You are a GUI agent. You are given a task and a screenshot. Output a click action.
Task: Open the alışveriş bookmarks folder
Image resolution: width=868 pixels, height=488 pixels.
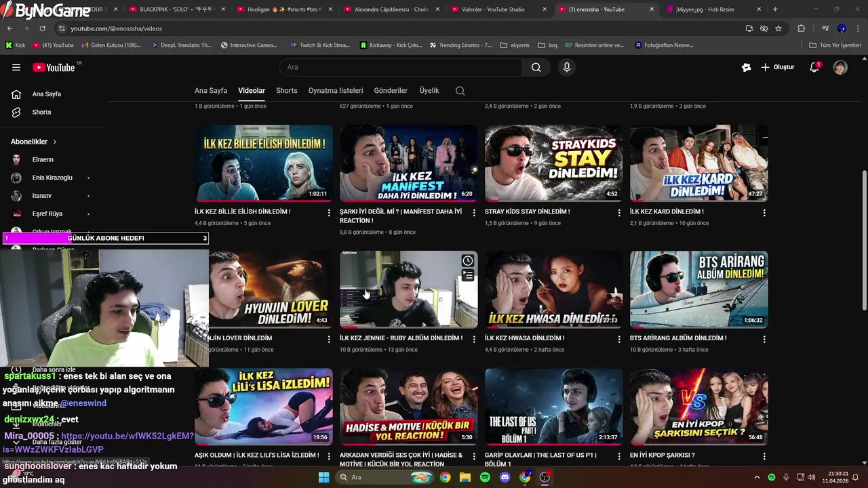click(515, 45)
